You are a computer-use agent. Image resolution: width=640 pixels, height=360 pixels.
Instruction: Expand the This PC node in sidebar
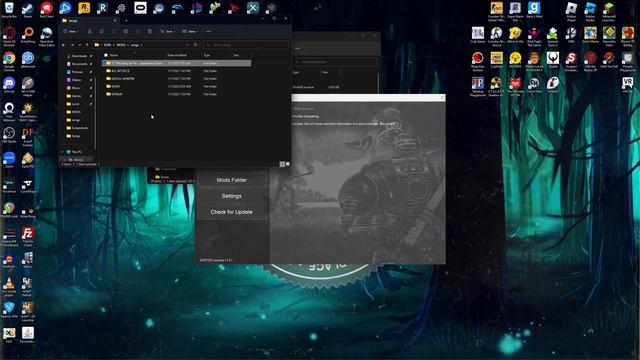62,152
